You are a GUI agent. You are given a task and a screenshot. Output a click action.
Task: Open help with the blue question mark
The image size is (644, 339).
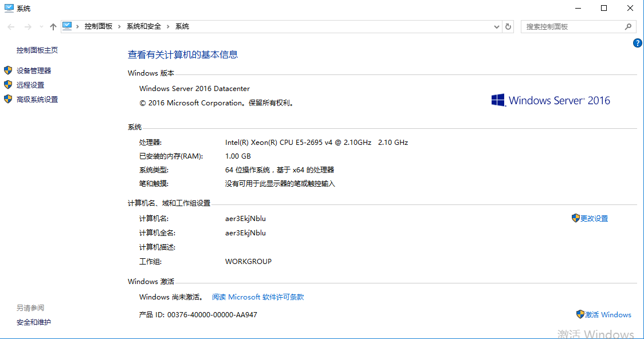click(x=638, y=43)
